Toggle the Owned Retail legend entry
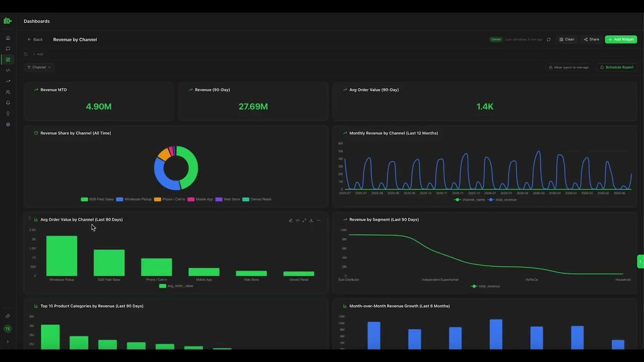The width and height of the screenshot is (644, 362). pyautogui.click(x=257, y=200)
